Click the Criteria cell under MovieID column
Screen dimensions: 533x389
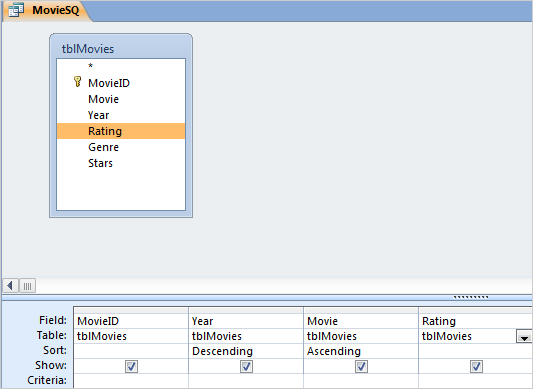click(x=131, y=381)
